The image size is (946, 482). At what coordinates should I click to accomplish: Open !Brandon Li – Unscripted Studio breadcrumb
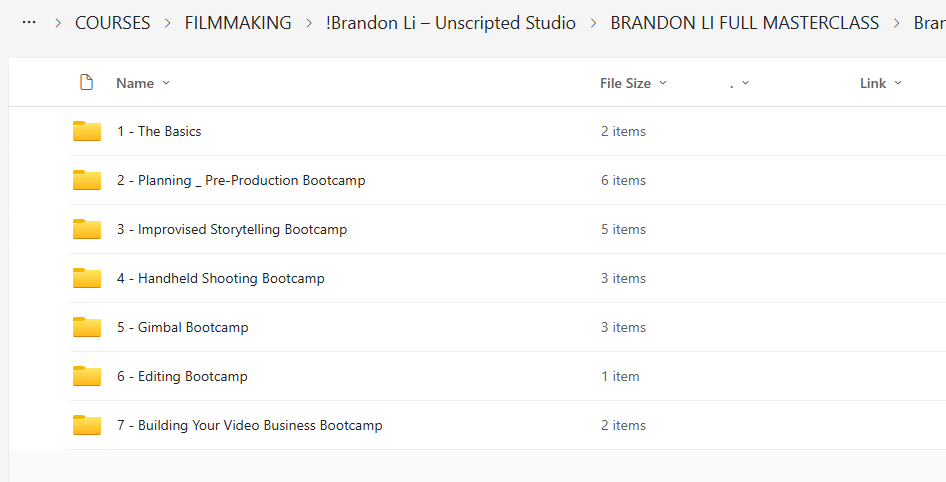(451, 23)
